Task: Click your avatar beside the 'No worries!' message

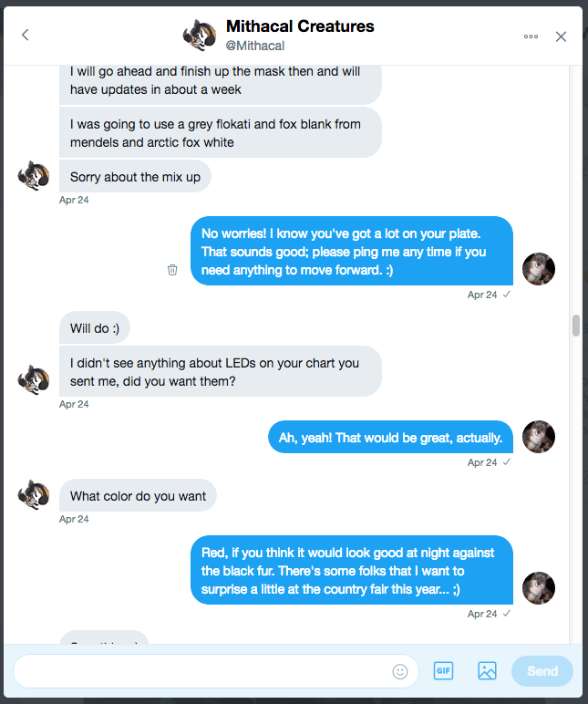Action: click(x=539, y=269)
